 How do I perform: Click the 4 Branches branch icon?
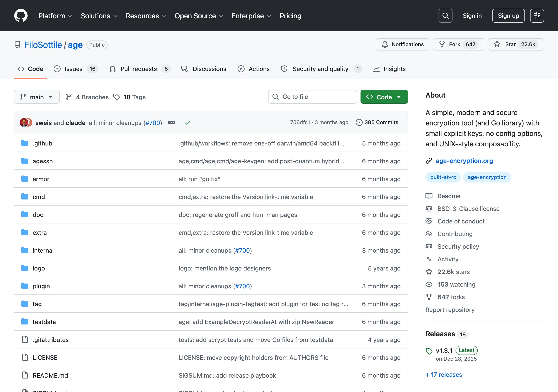click(69, 97)
